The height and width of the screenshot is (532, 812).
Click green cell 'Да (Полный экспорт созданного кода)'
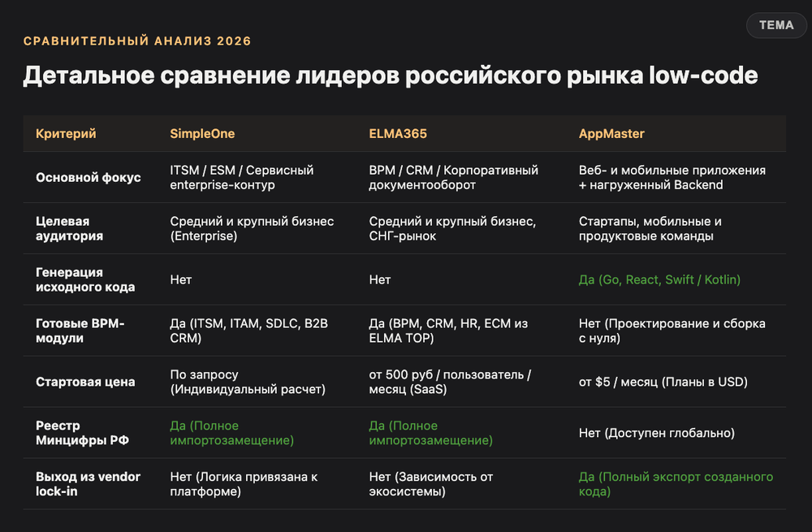click(x=676, y=484)
